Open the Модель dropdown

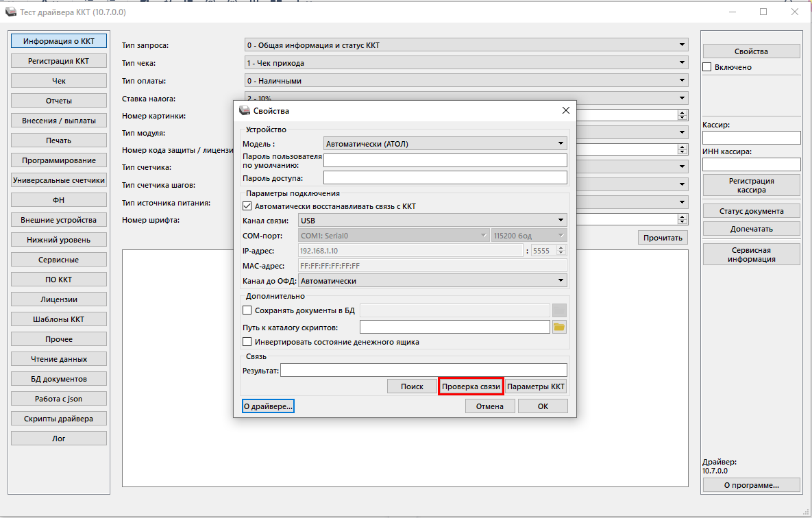(445, 143)
